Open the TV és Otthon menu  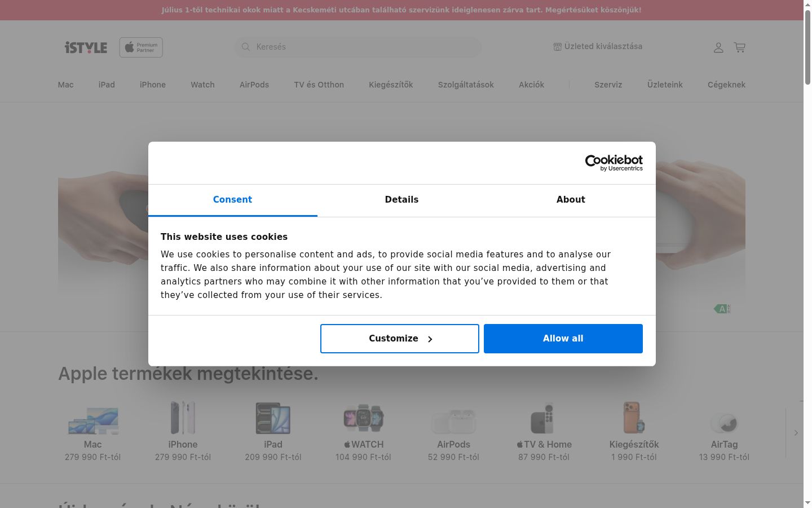click(x=319, y=85)
